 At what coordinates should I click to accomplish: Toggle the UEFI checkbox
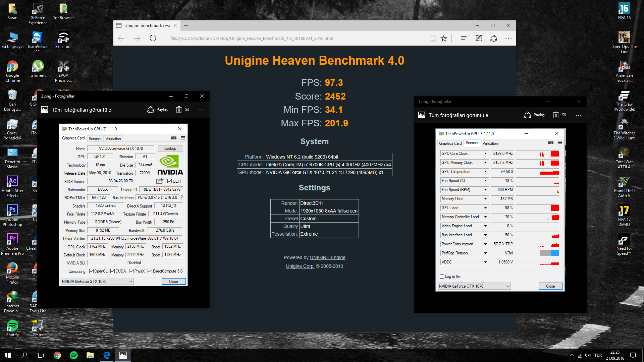pos(170,181)
